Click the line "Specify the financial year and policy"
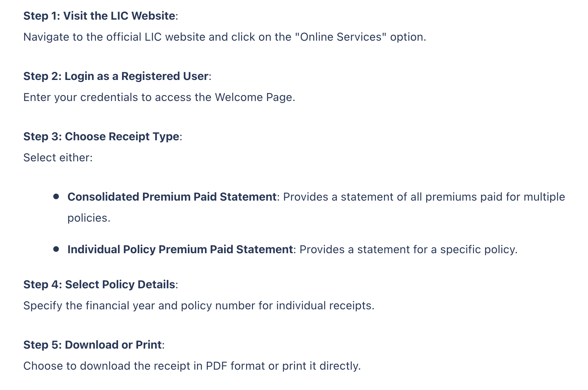This screenshot has height=390, width=588. point(199,305)
